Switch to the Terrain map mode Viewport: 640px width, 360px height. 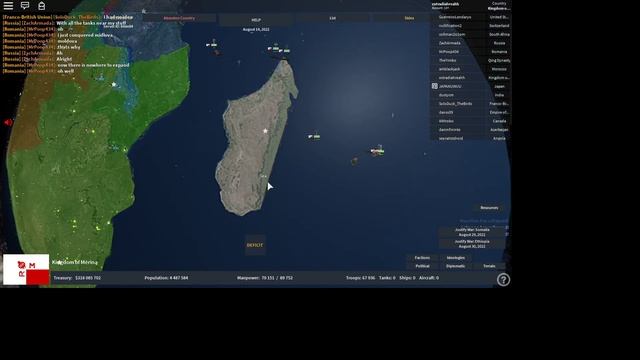[x=489, y=266]
